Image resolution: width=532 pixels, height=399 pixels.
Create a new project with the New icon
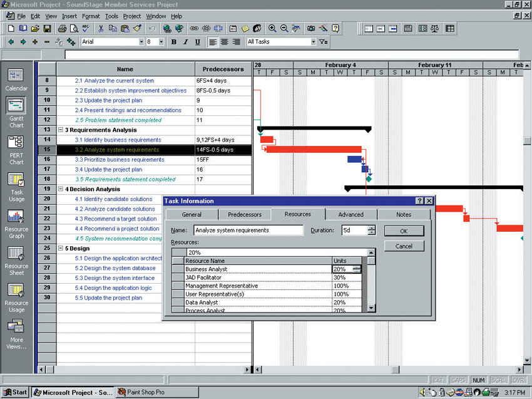click(x=11, y=29)
